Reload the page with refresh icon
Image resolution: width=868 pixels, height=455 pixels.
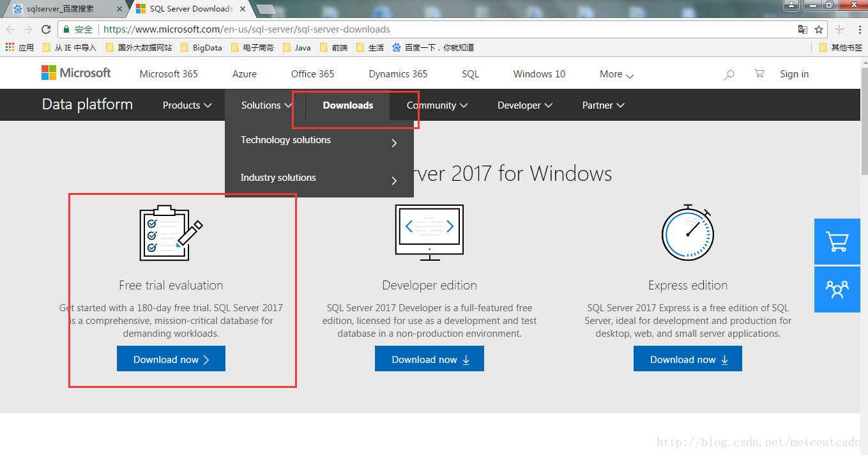coord(46,29)
